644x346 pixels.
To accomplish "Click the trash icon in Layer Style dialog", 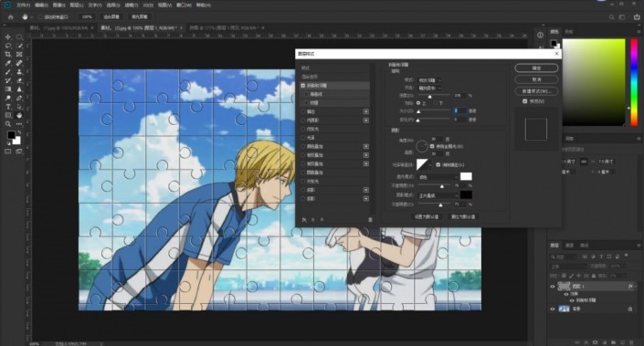I will click(x=370, y=220).
